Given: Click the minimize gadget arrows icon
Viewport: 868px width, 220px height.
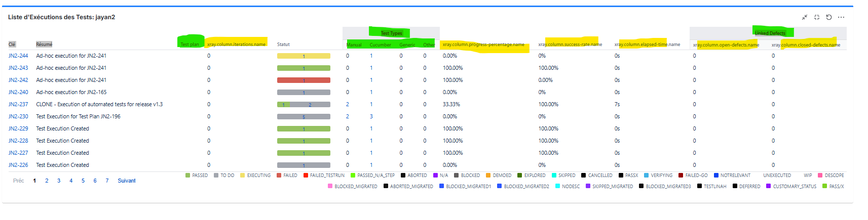Looking at the screenshot, I should [804, 17].
